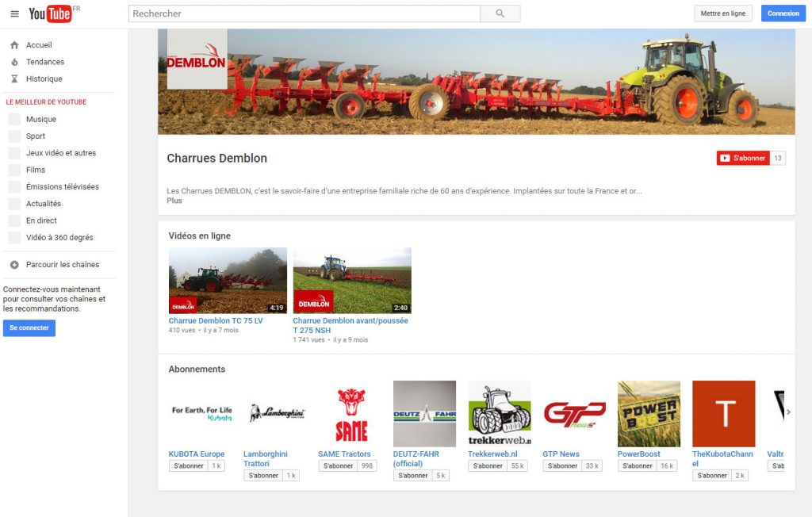812x517 pixels.
Task: Subscribe to DEUTZ-FAHR (official)
Action: click(412, 476)
